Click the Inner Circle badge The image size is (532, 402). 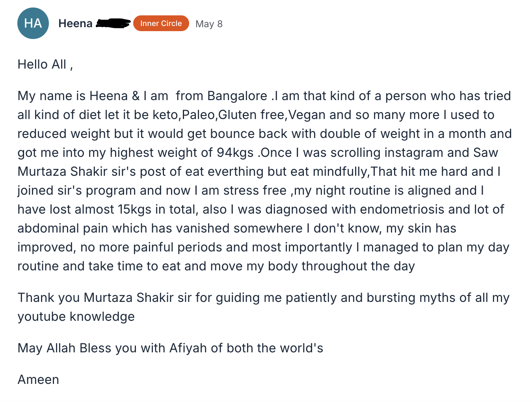pos(161,23)
